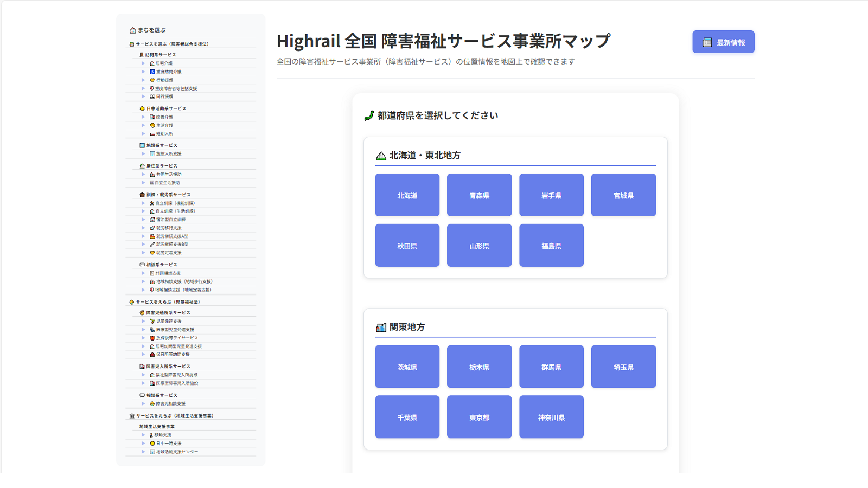Click the sun icon beside 日中一時支援
Viewport: 868px width, 488px height.
coord(152,444)
